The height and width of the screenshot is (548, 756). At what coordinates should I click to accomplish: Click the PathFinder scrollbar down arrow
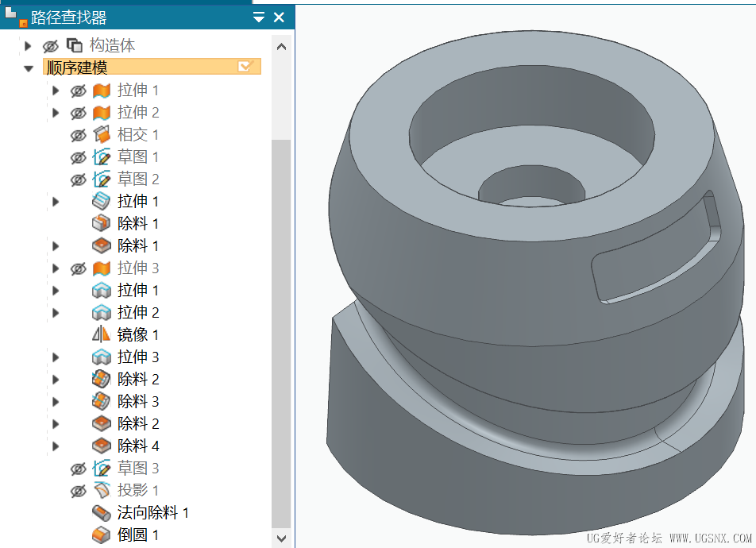click(282, 538)
